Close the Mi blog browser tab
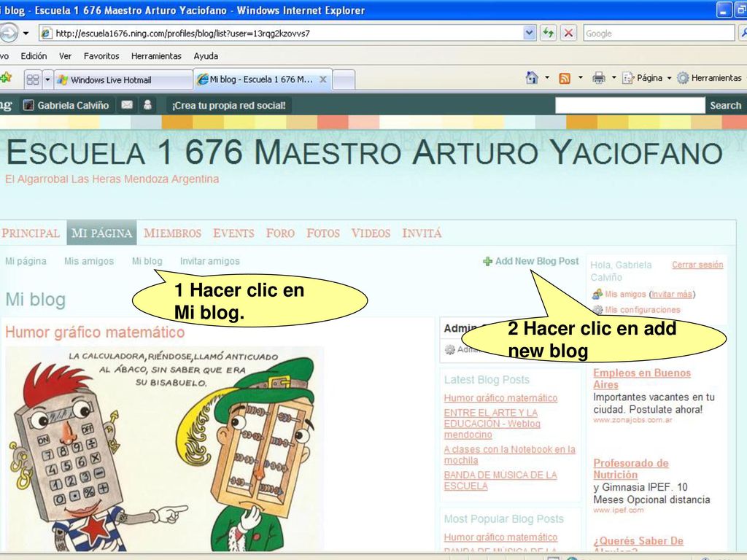 pyautogui.click(x=323, y=79)
